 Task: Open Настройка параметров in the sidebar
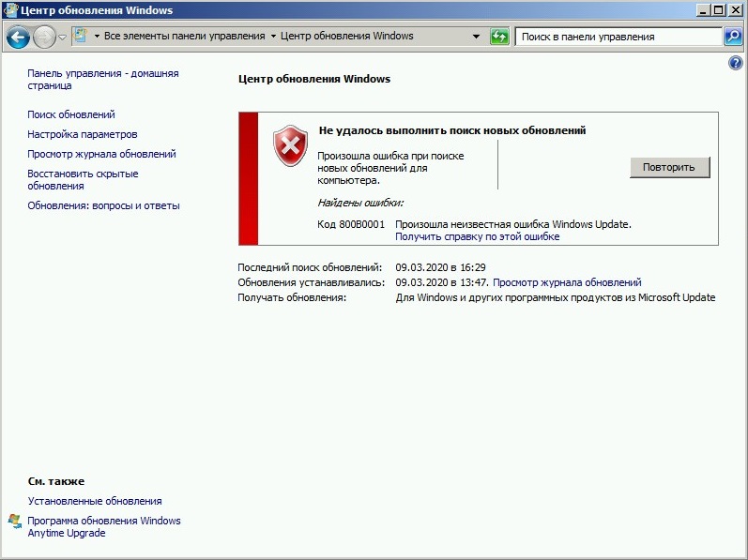[82, 134]
